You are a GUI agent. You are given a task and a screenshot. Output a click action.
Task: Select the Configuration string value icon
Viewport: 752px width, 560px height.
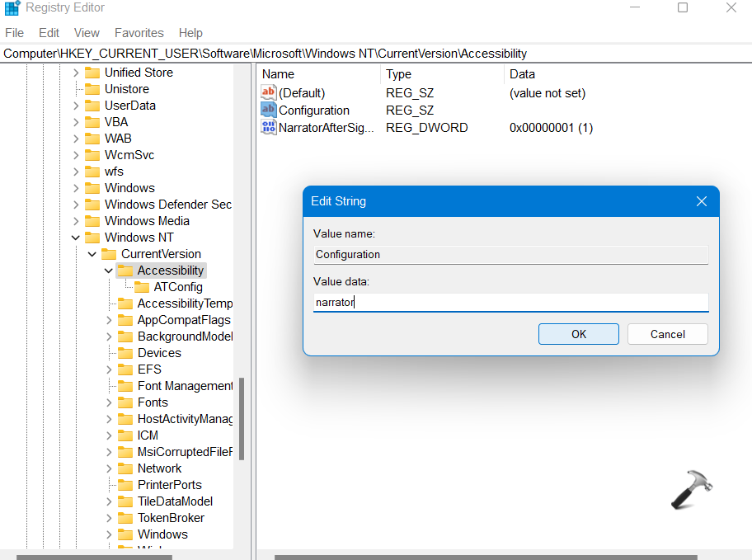tap(269, 110)
